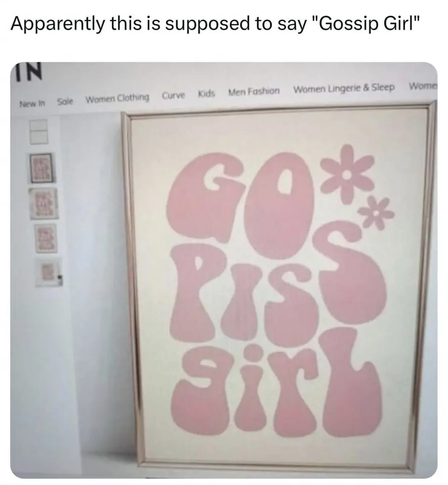Image resolution: width=448 pixels, height=485 pixels.
Task: Select the Sale navigation item
Action: coord(65,101)
